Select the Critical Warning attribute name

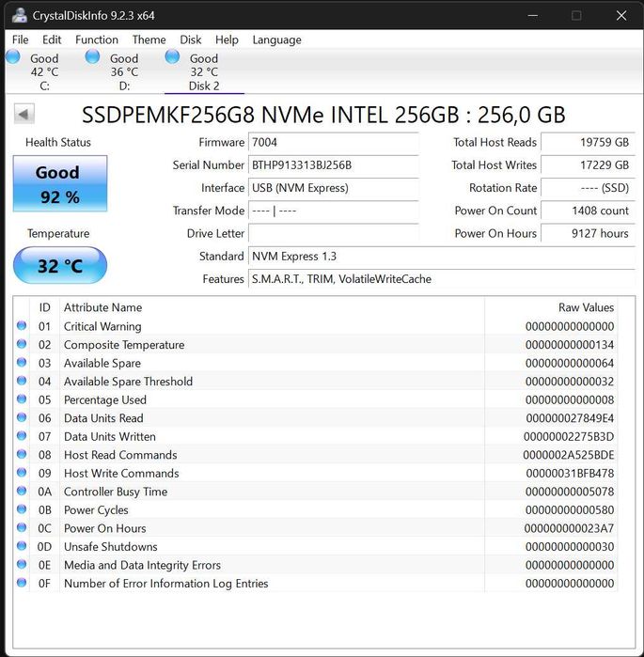(x=102, y=326)
